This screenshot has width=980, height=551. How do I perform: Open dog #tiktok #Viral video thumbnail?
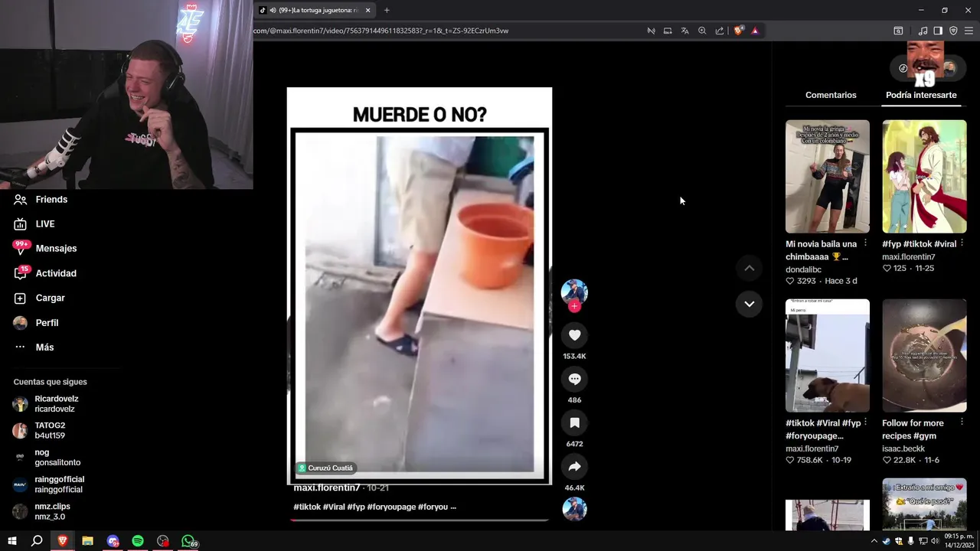tap(828, 355)
